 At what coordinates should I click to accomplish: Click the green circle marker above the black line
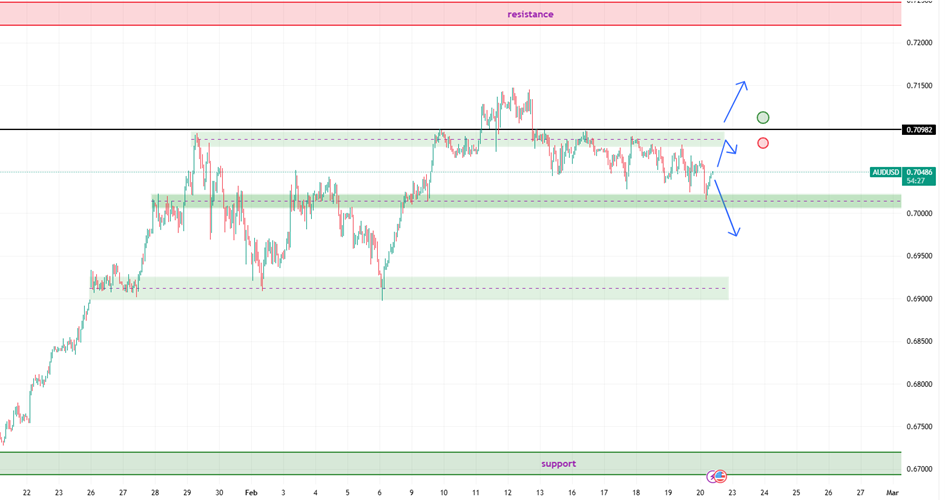point(763,118)
